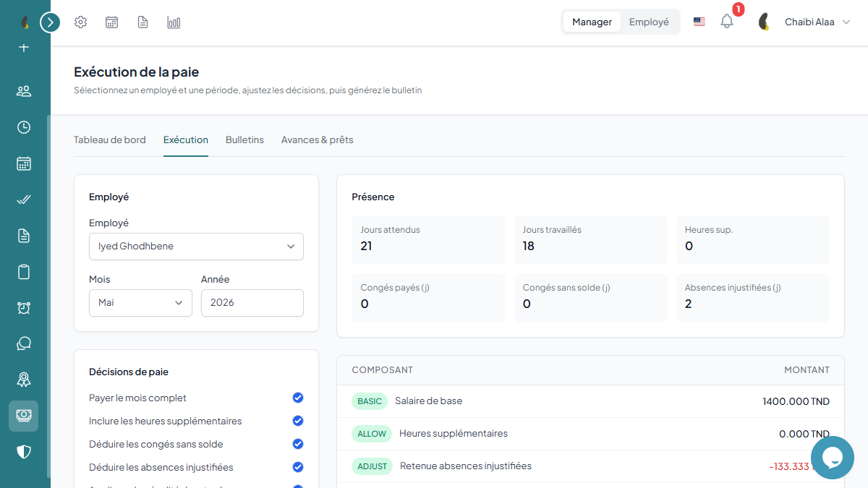Viewport: 868px width, 488px height.
Task: Open the clipboard sidebar icon
Action: click(x=24, y=272)
